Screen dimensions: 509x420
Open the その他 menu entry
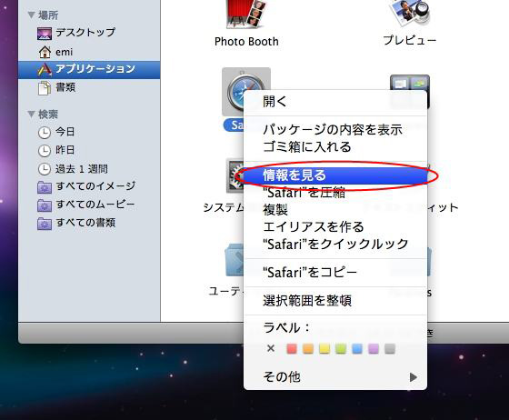[335, 377]
